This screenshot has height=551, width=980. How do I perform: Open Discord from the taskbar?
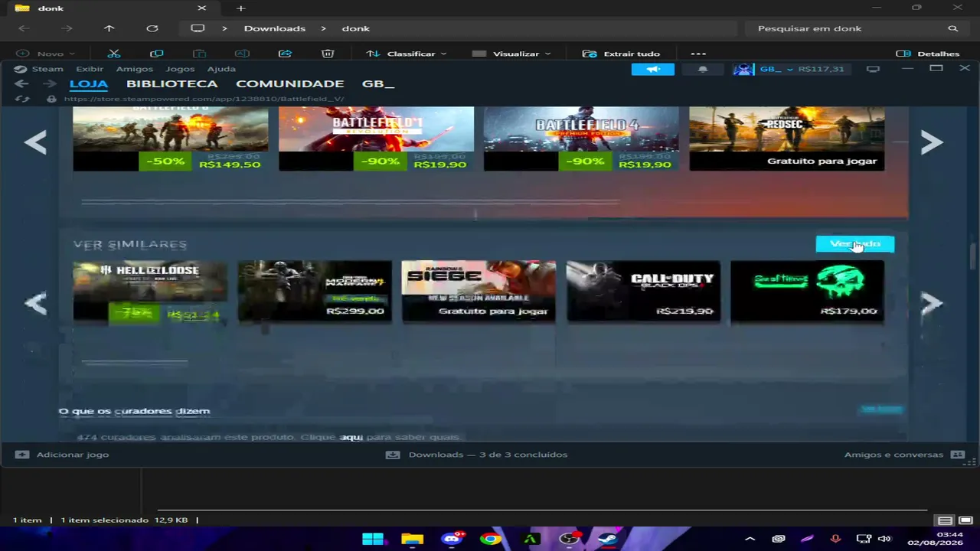[x=452, y=539]
